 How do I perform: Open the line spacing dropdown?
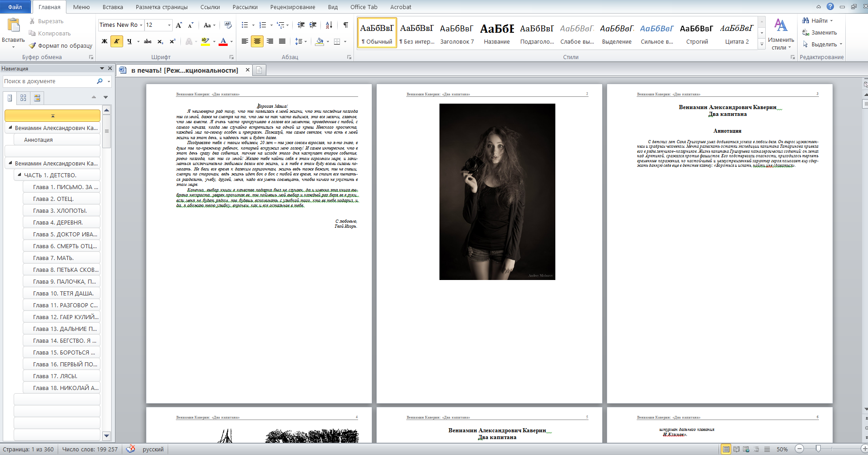301,41
